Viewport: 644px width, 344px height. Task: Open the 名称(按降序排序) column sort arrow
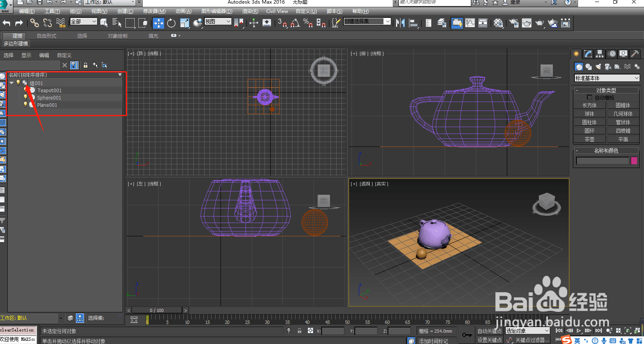(120, 75)
